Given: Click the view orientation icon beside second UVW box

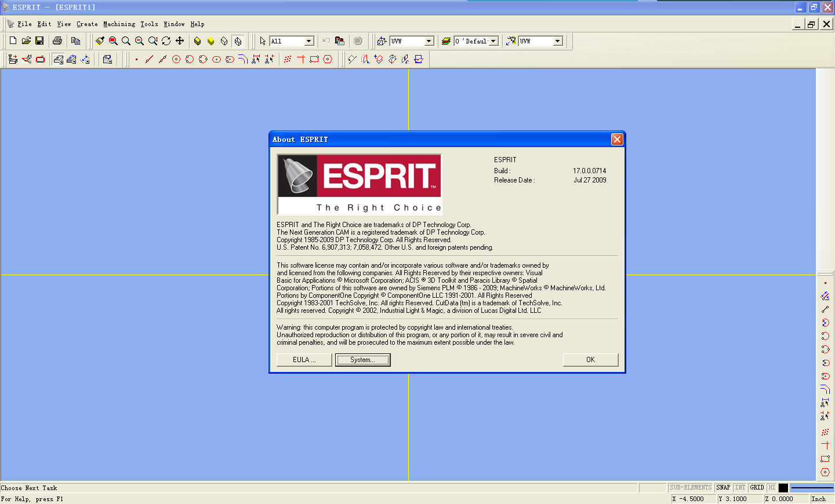Looking at the screenshot, I should click(x=511, y=41).
